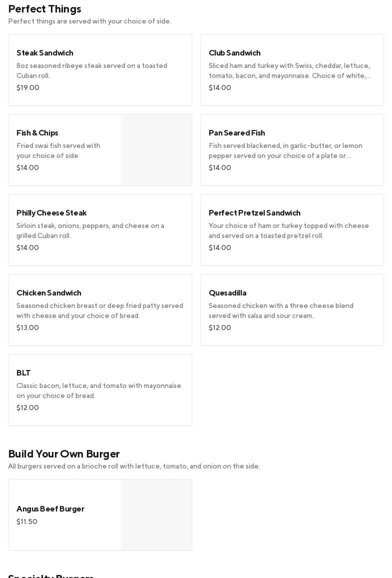Click the Pan Seared Fish description text
Screen dimensions: 392x578
tap(286, 150)
